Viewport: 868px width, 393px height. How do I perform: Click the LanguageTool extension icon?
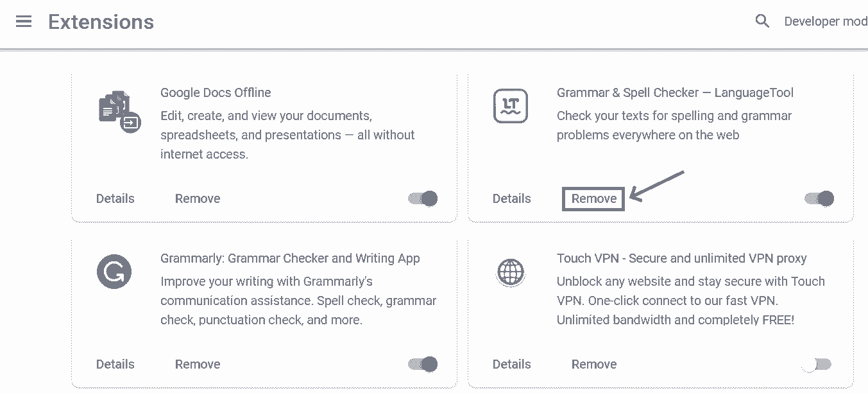[511, 106]
